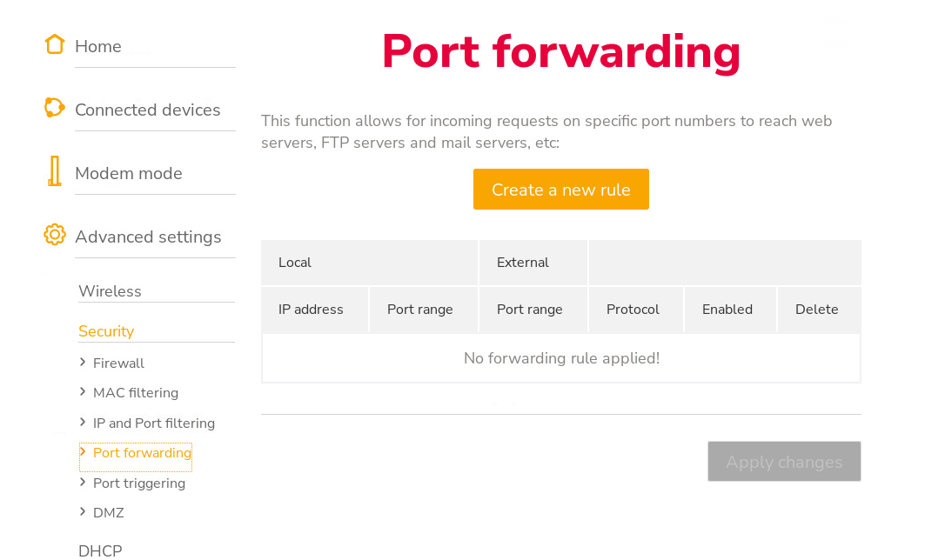Click the Connected devices icon
The width and height of the screenshot is (925, 560).
click(55, 108)
